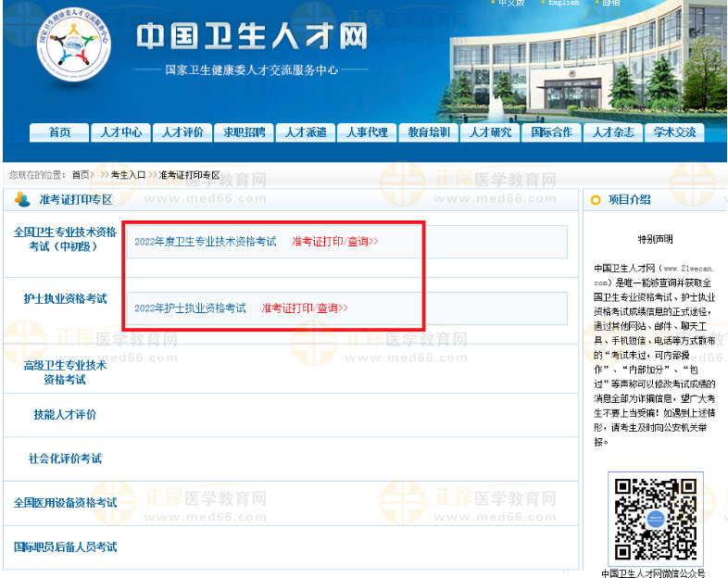Open 2022年度卫生专业技术资格考试 admission ticket print link
The image size is (728, 578).
[335, 242]
